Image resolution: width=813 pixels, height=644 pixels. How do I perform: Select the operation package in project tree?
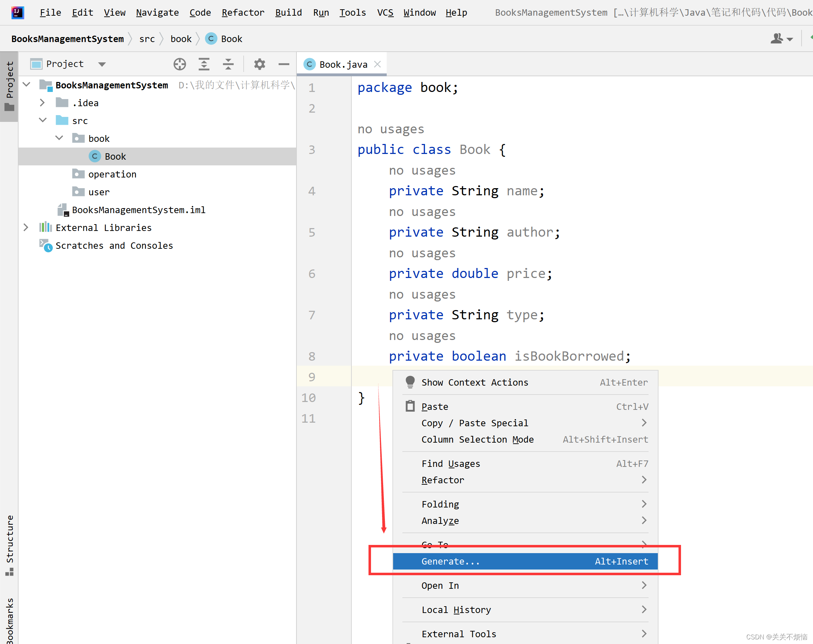[112, 174]
